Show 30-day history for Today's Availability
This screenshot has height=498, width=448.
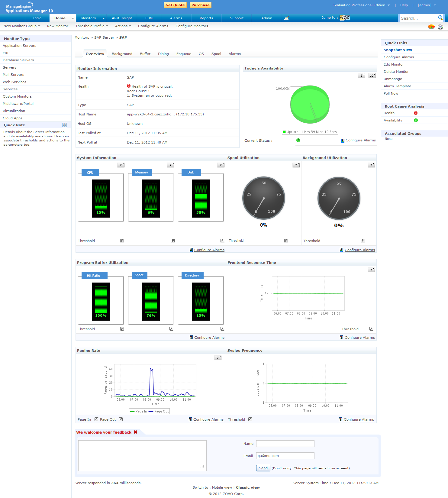(372, 76)
